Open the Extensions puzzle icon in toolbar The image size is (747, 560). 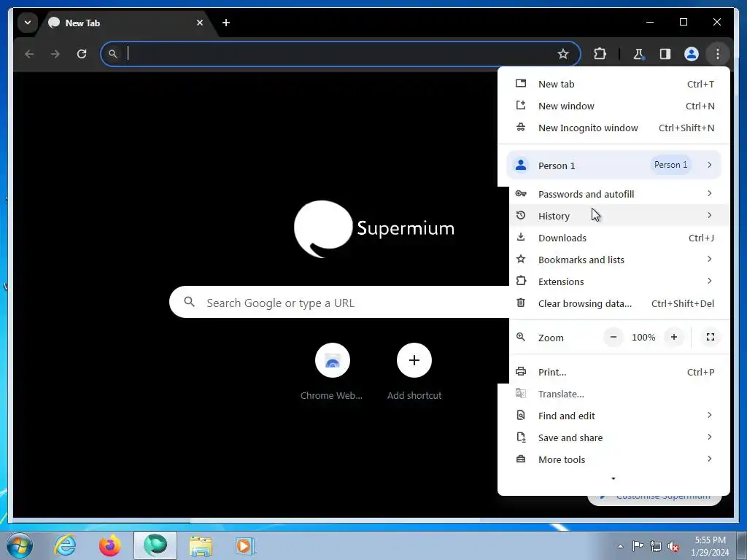click(600, 54)
